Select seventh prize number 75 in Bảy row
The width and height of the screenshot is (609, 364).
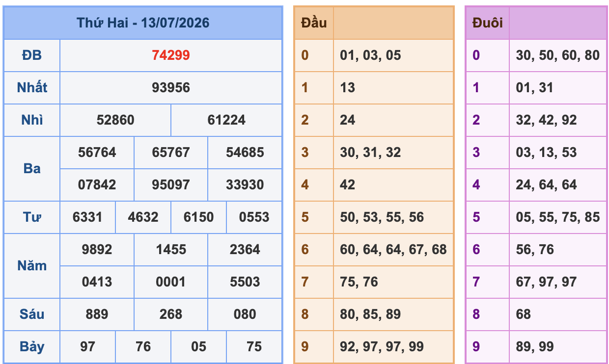(x=254, y=347)
